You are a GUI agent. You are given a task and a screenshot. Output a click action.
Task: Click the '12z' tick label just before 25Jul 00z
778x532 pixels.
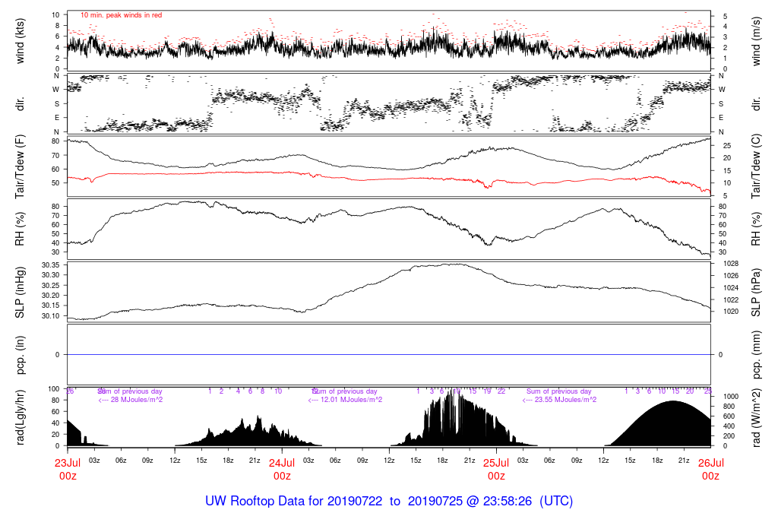click(389, 461)
